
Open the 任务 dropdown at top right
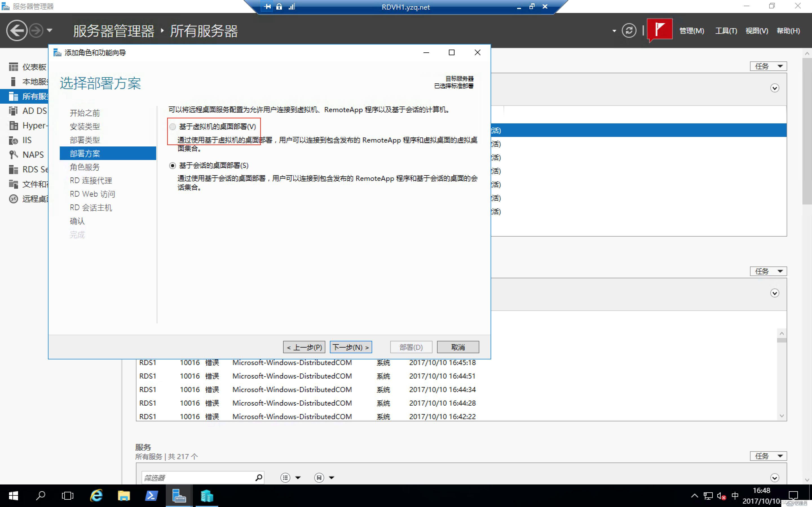point(768,66)
